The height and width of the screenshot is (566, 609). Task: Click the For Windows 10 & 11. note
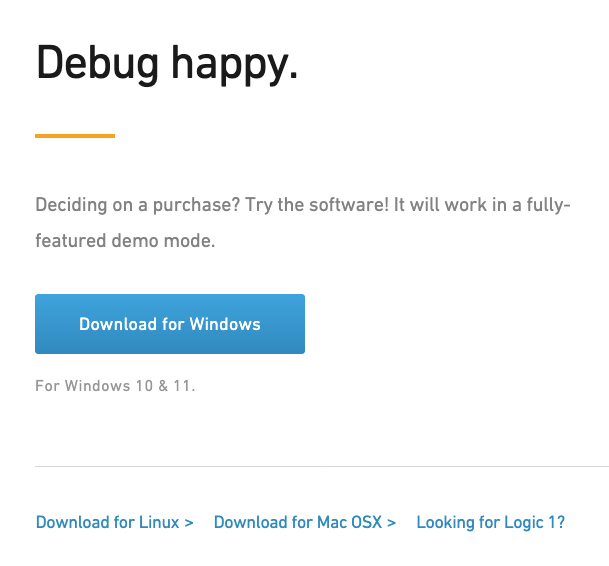point(115,386)
